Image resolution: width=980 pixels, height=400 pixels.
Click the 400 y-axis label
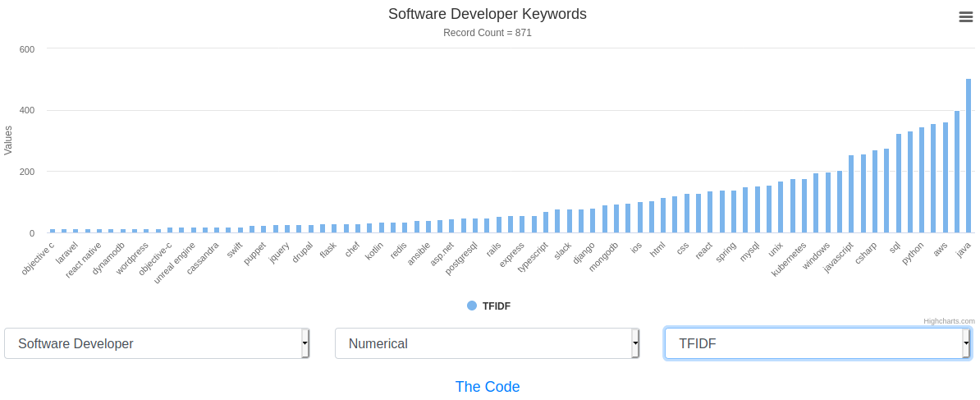tap(26, 110)
